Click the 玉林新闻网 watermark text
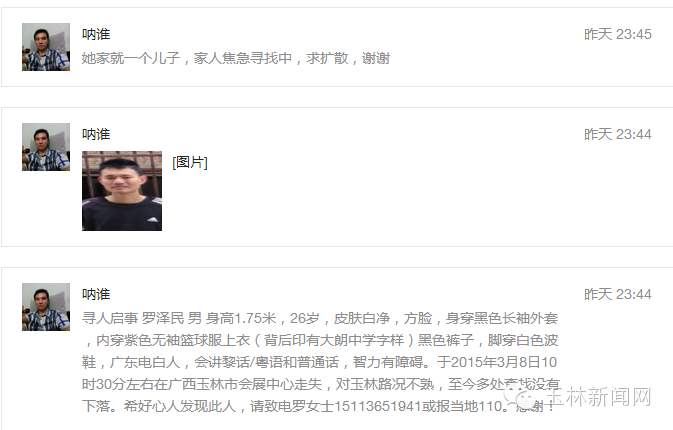This screenshot has height=430, width=673. (x=599, y=397)
